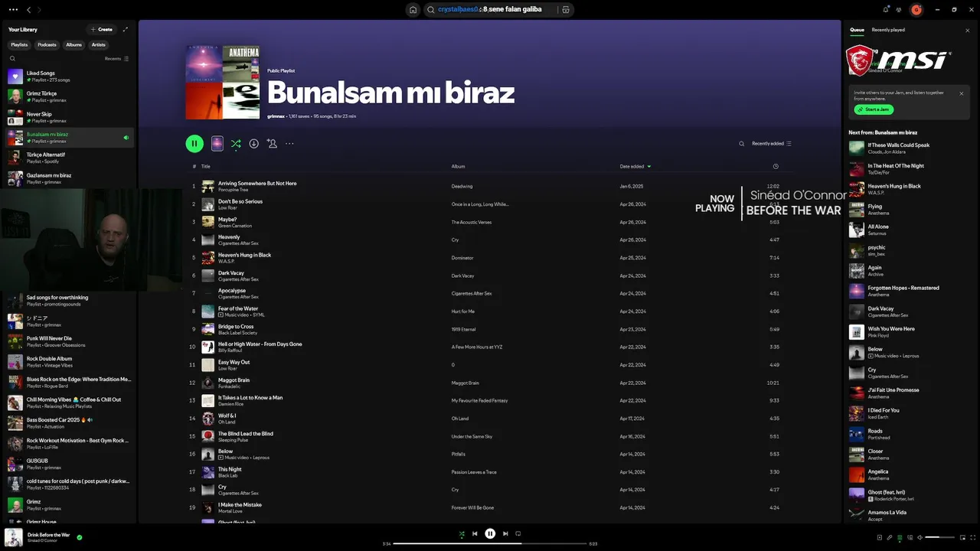Image resolution: width=980 pixels, height=551 pixels.
Task: Skip to the next track
Action: tap(505, 533)
